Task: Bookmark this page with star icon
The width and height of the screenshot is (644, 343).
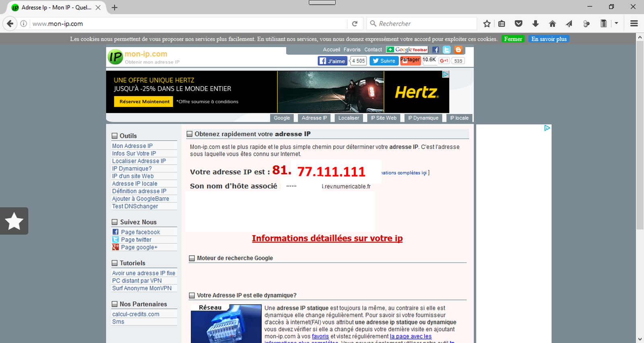Action: tap(487, 24)
